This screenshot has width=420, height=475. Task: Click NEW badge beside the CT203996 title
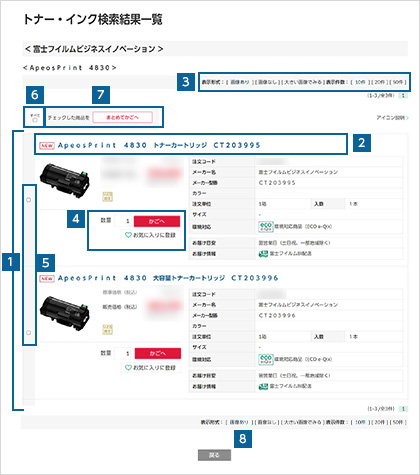[47, 278]
